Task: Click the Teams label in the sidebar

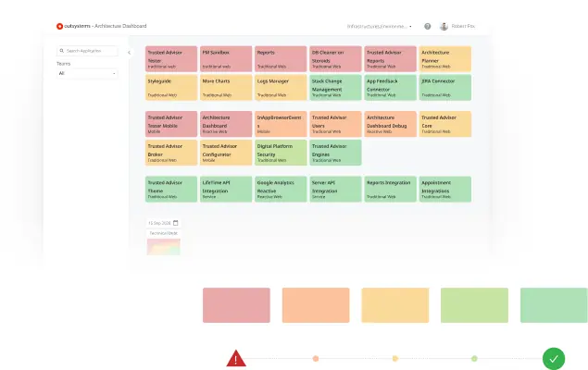Action: (x=63, y=64)
